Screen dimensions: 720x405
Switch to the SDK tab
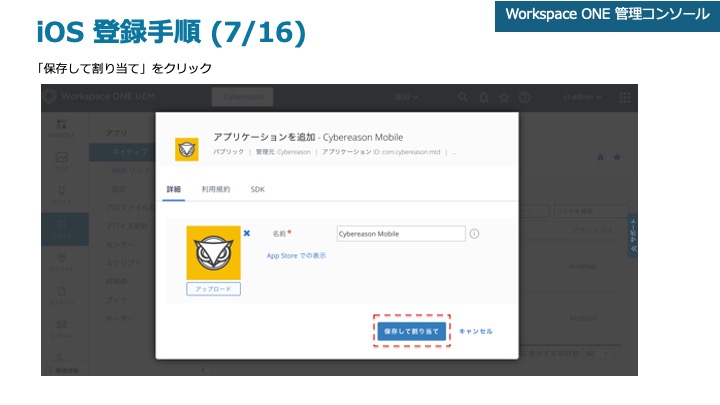point(258,189)
